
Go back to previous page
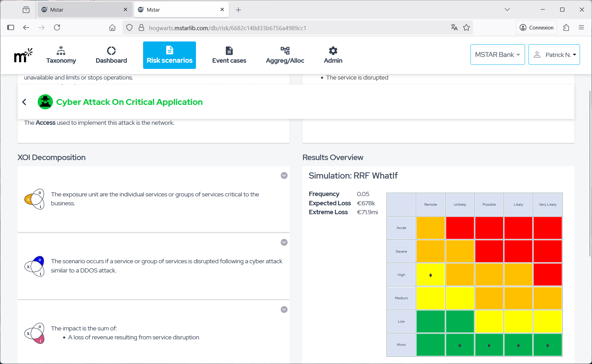click(x=26, y=27)
